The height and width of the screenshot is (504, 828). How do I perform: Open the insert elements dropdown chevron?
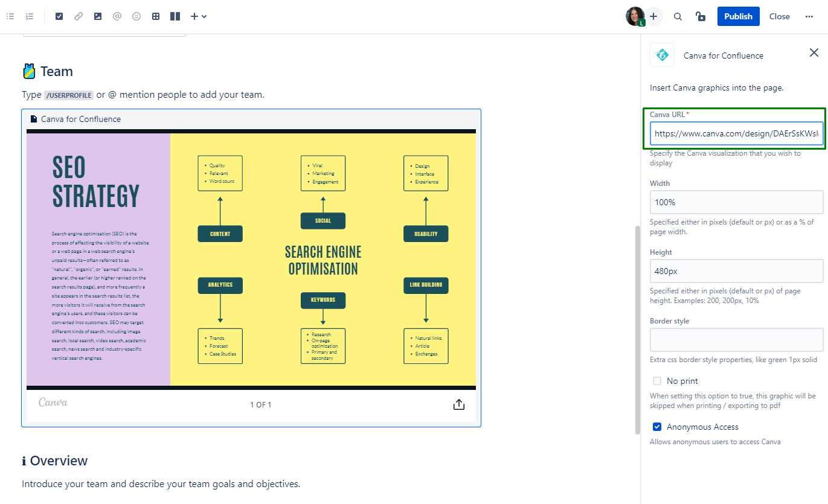pyautogui.click(x=205, y=16)
